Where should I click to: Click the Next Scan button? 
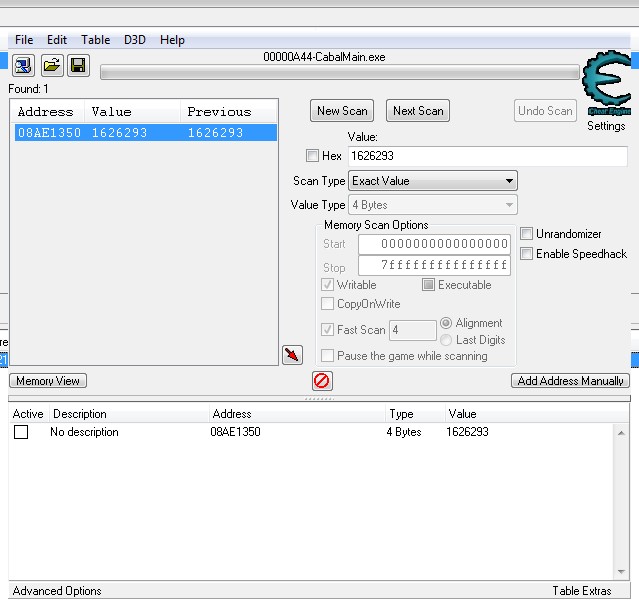[418, 111]
